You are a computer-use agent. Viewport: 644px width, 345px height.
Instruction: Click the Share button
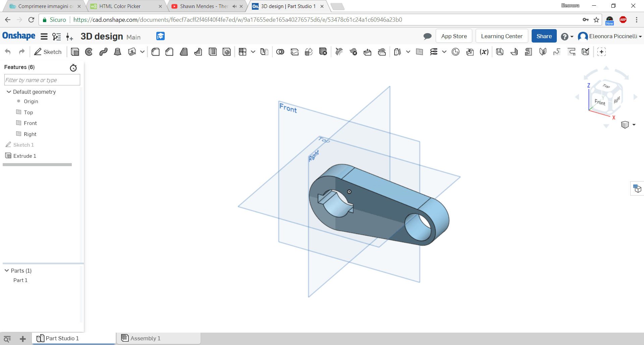[544, 36]
